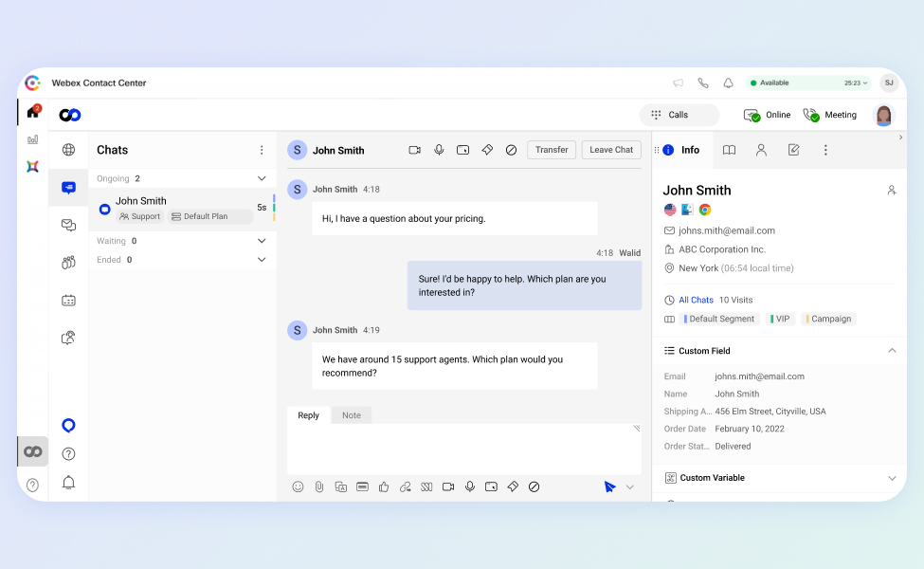The width and height of the screenshot is (924, 569).
Task: Click the bell notification icon in top bar
Action: [x=729, y=83]
